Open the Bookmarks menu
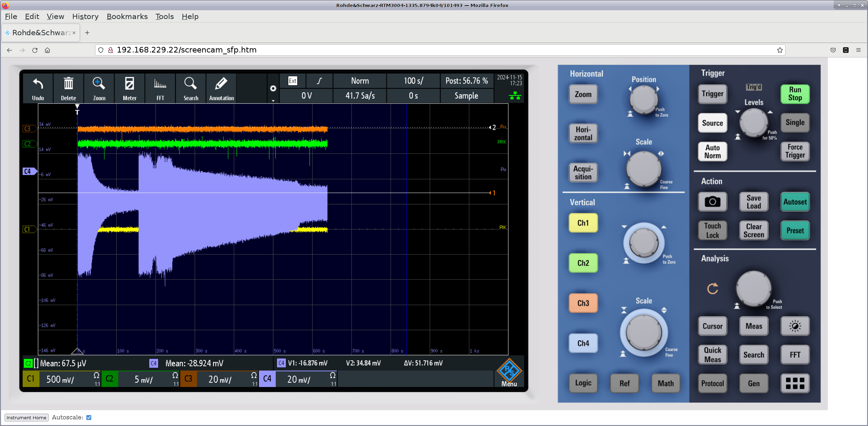 pos(127,17)
